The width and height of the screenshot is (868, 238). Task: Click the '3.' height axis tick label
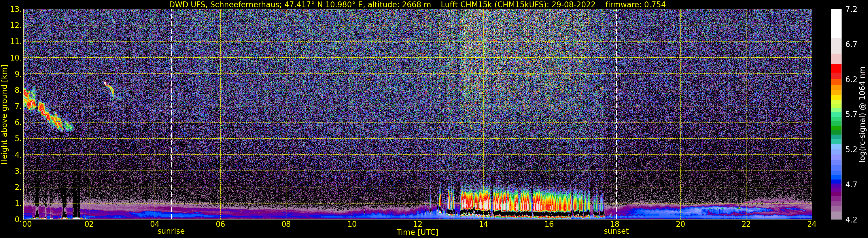18,171
